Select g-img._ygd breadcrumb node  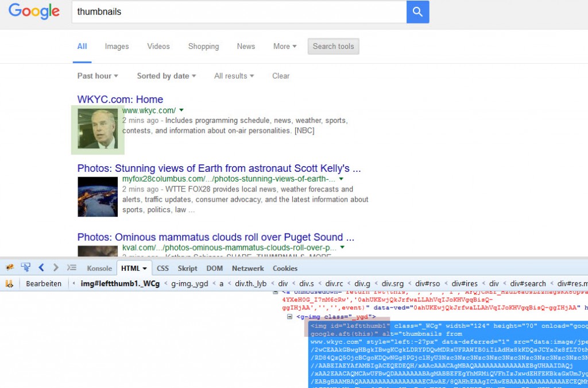(189, 284)
